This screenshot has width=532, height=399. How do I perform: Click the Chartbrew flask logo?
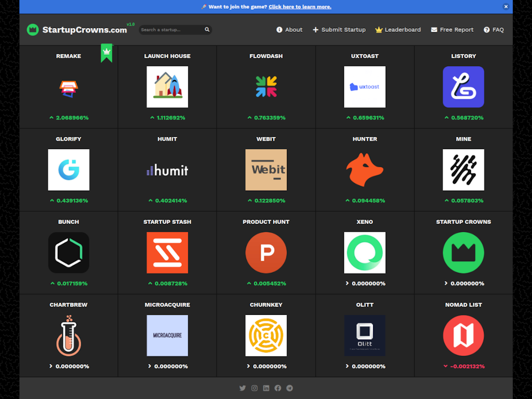pos(68,335)
